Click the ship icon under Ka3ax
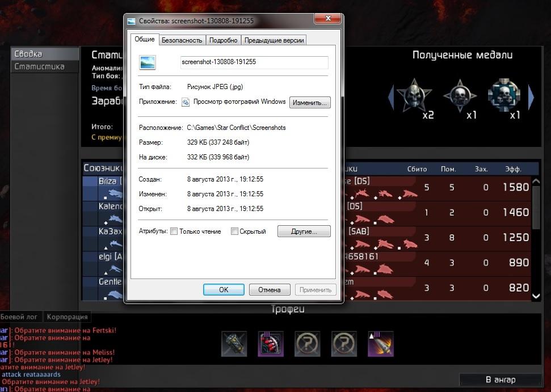551x392 pixels. click(116, 244)
